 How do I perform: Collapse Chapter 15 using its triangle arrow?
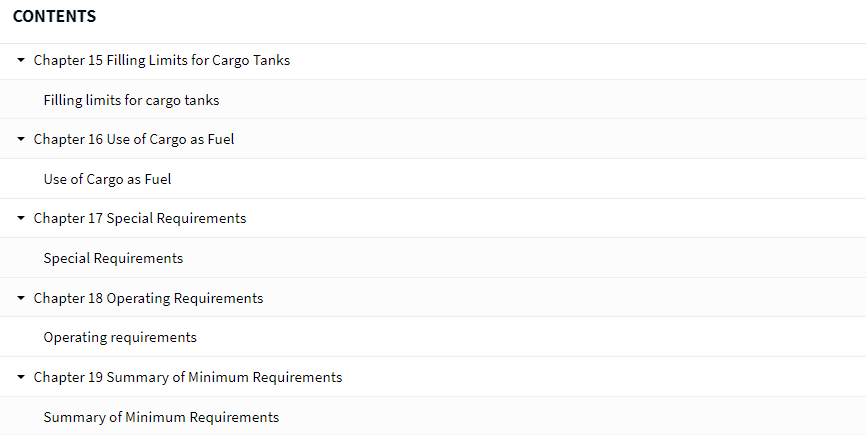pyautogui.click(x=21, y=60)
